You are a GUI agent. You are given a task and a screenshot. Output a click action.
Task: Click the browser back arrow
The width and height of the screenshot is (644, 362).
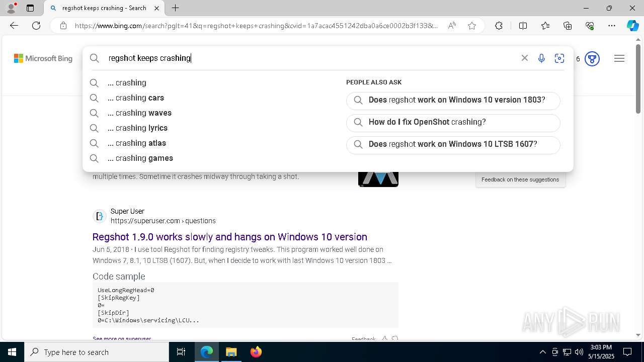pos(14,26)
